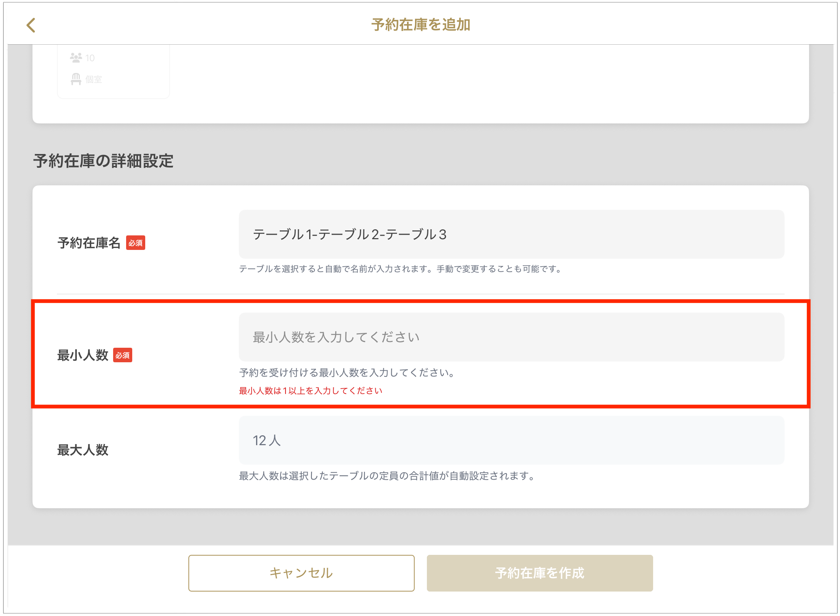Screen dimensions: 840x616
Task: Click the helper text below 予約在庫名 field
Action: 401,269
